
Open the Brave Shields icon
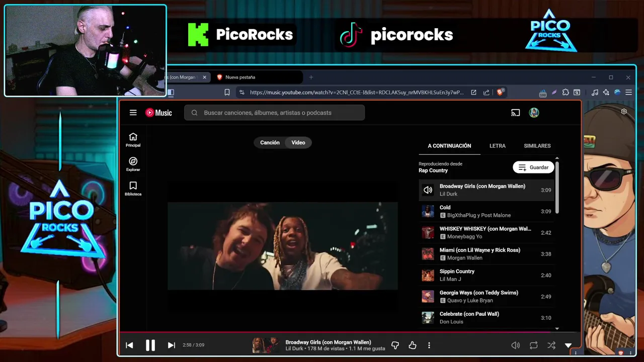pyautogui.click(x=500, y=92)
